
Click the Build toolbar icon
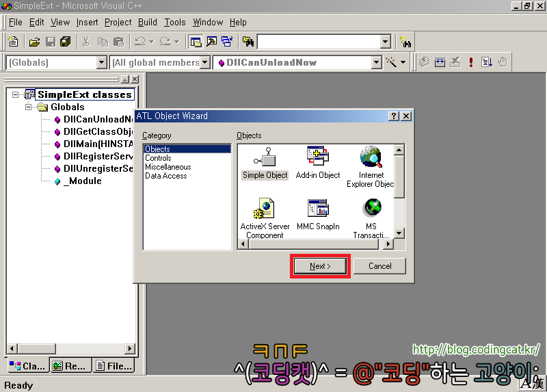coord(440,62)
